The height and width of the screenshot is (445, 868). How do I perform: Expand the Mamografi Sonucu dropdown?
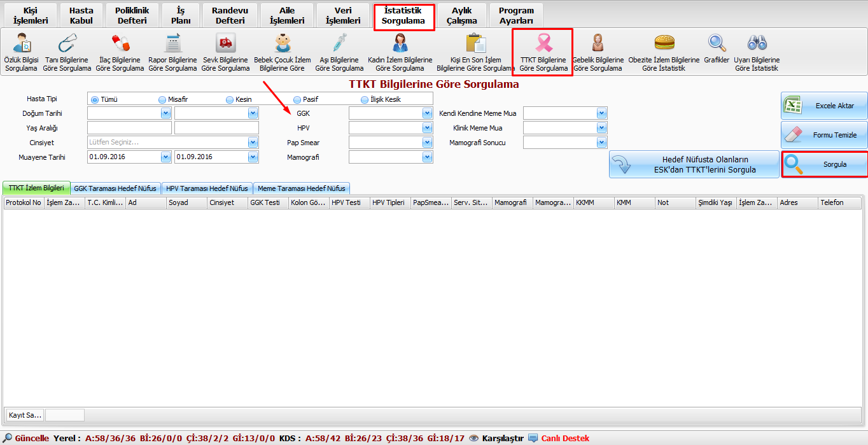[601, 143]
